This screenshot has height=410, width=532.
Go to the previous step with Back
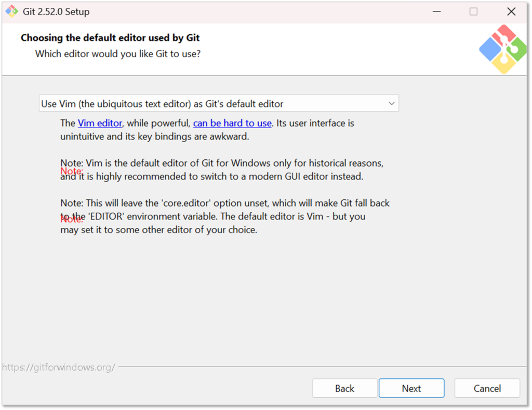tap(344, 388)
